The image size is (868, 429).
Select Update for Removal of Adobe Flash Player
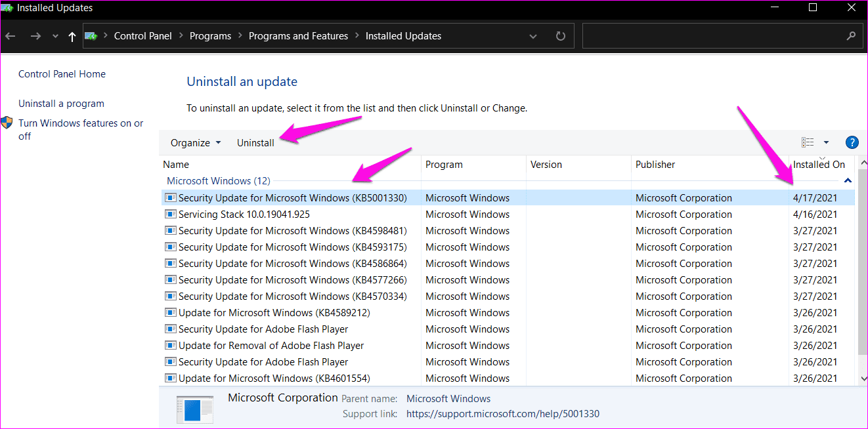(508, 345)
